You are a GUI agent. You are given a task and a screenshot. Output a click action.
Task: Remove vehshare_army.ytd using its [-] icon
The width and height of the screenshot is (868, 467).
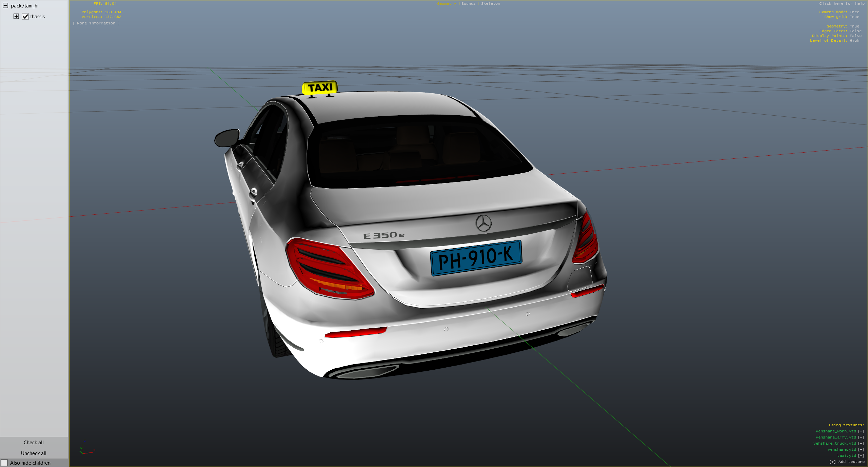pyautogui.click(x=861, y=437)
